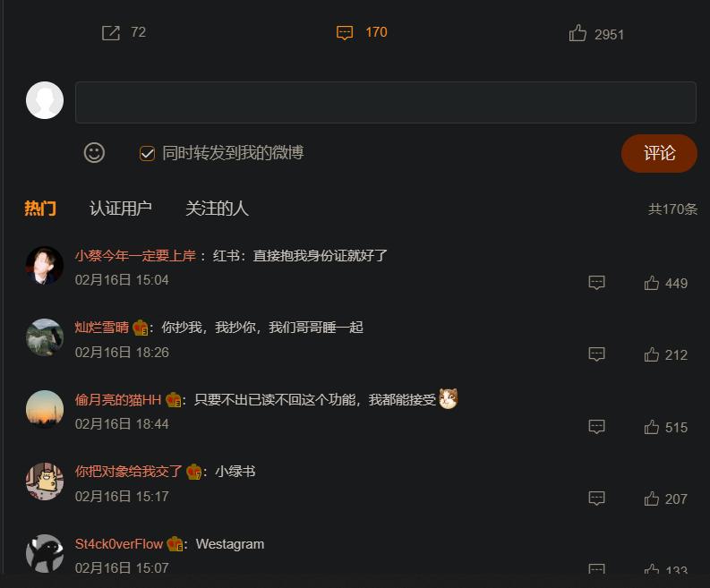The width and height of the screenshot is (710, 588).
Task: Focus the comment text input box
Action: [386, 102]
